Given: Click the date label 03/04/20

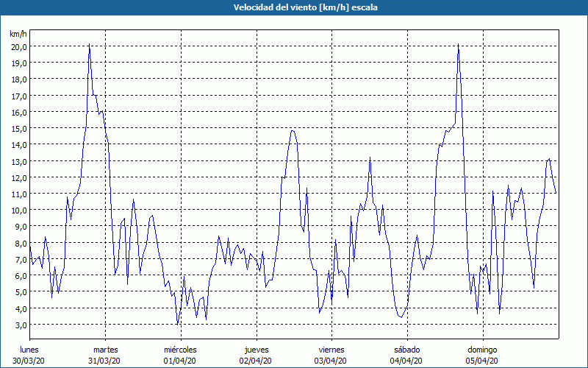Looking at the screenshot, I should click(331, 361).
